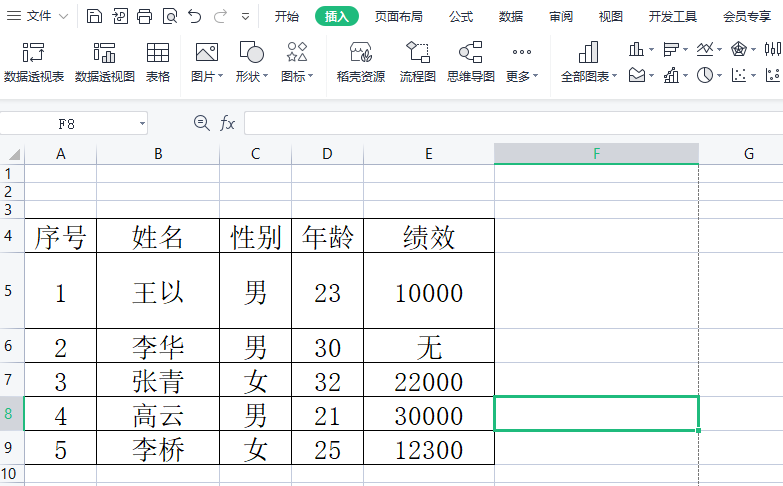This screenshot has width=783, height=486.
Task: Select column B header
Action: click(158, 154)
